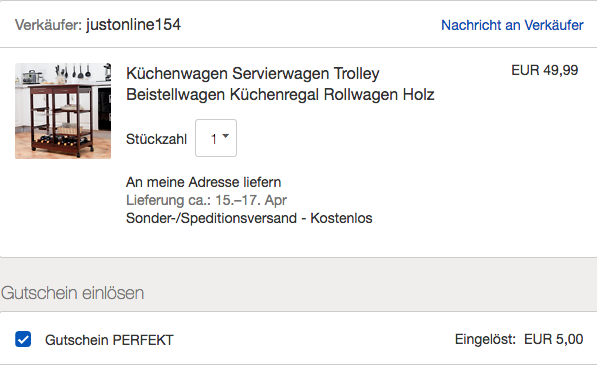Click the Kostenlos shipping cost text
This screenshot has width=597, height=365.
[341, 218]
